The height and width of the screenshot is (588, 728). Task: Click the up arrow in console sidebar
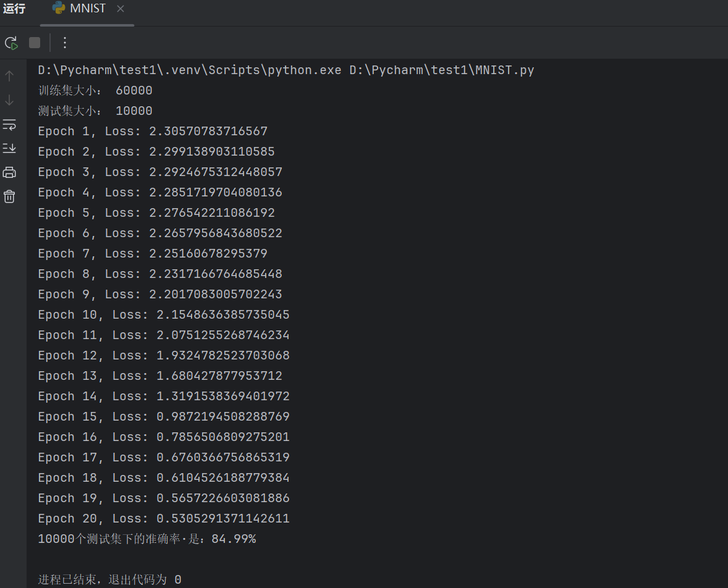coord(9,76)
